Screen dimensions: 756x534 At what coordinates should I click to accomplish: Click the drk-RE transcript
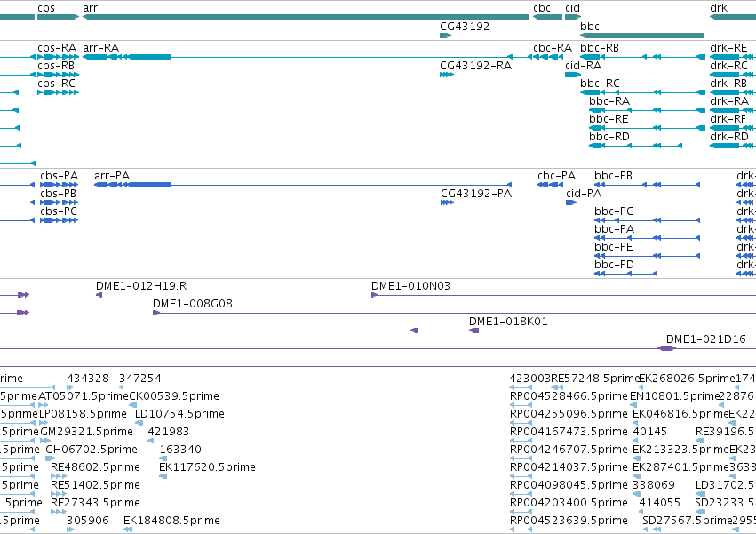733,57
